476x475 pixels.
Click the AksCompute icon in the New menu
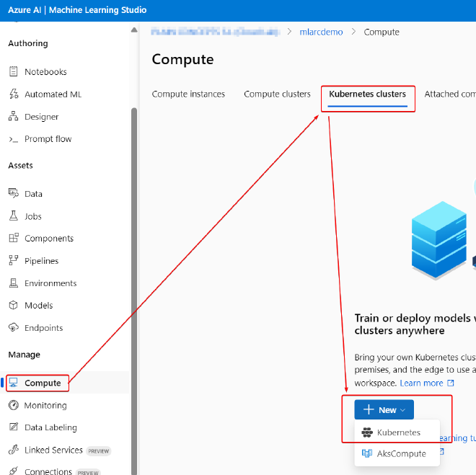coord(367,453)
